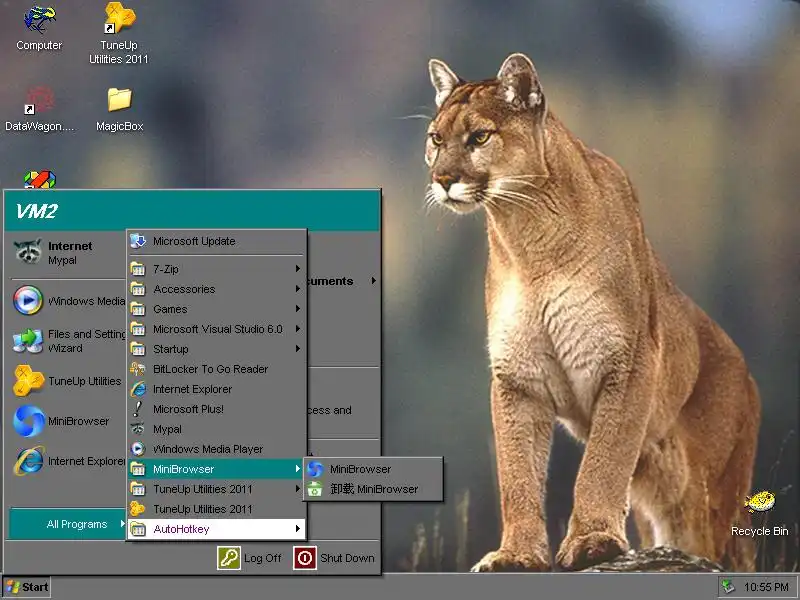Expand the Accessories submenu arrow
Image resolution: width=800 pixels, height=600 pixels.
[x=297, y=289]
